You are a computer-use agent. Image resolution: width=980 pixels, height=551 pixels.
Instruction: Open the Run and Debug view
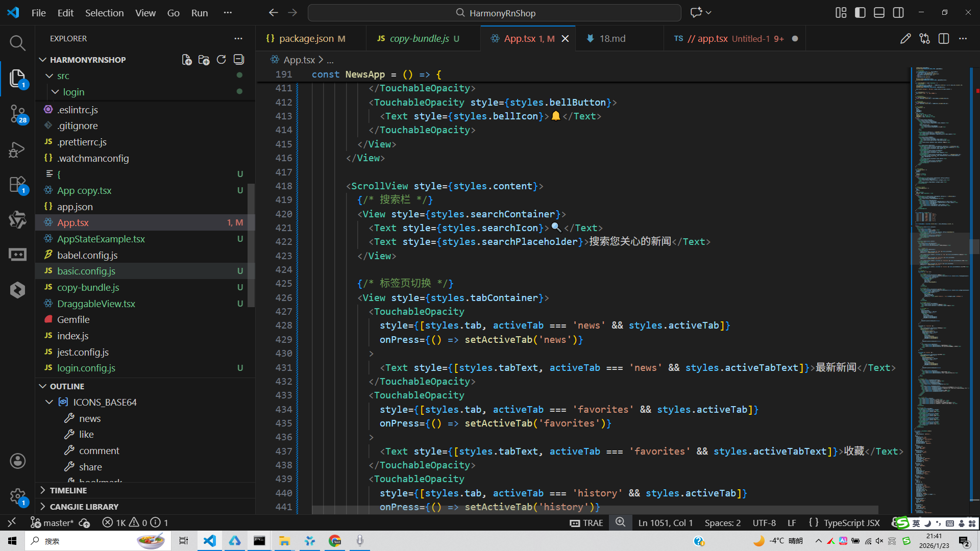[x=17, y=149]
